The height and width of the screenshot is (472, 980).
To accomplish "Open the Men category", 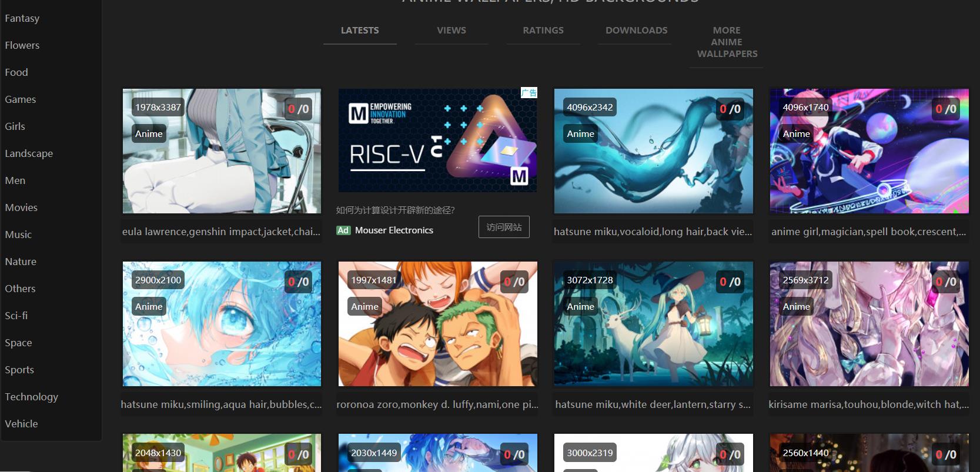I will [x=15, y=180].
